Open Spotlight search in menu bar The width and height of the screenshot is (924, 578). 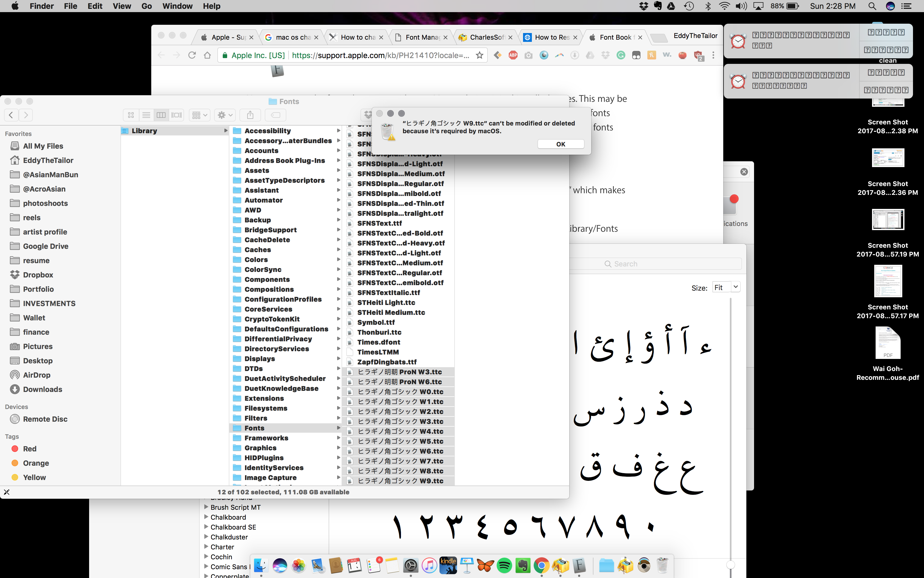872,6
